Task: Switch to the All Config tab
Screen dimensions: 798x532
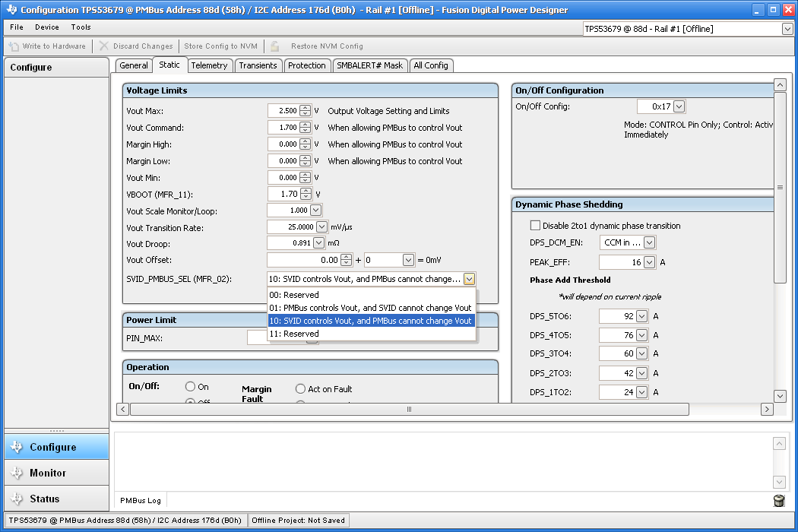Action: coord(431,65)
